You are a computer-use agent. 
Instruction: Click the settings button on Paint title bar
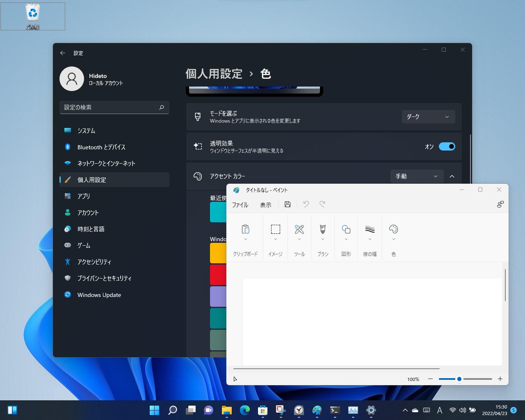click(x=500, y=204)
